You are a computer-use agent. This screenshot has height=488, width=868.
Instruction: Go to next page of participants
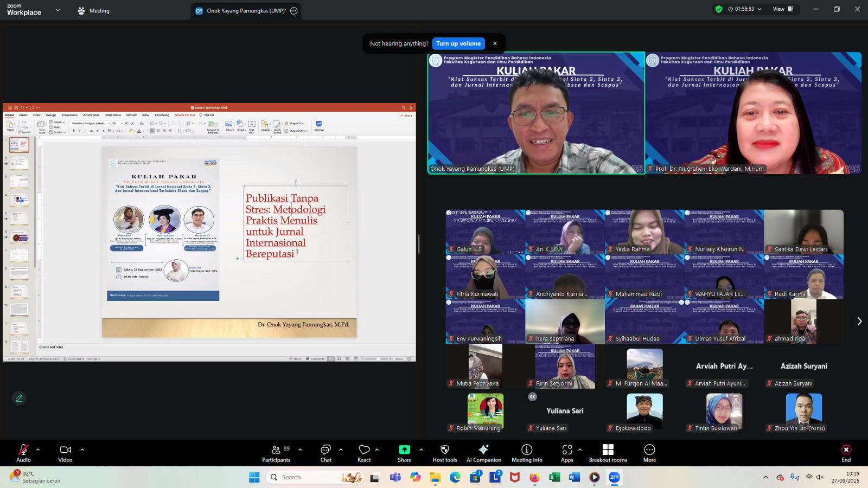tap(859, 322)
